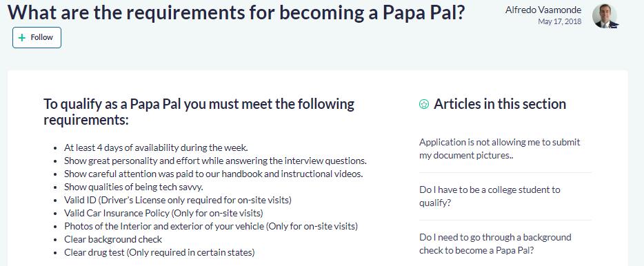The image size is (644, 266).
Task: Click the plus icon in Follow button
Action: (22, 38)
